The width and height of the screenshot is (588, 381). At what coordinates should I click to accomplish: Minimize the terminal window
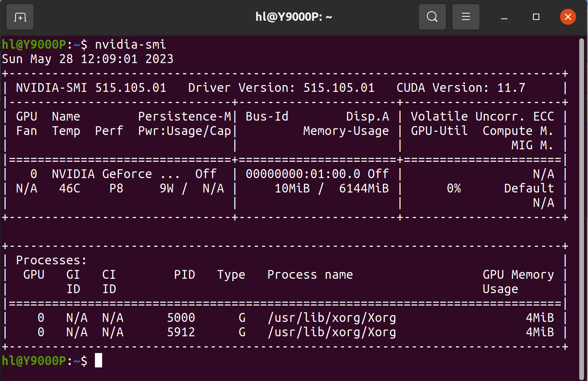504,17
